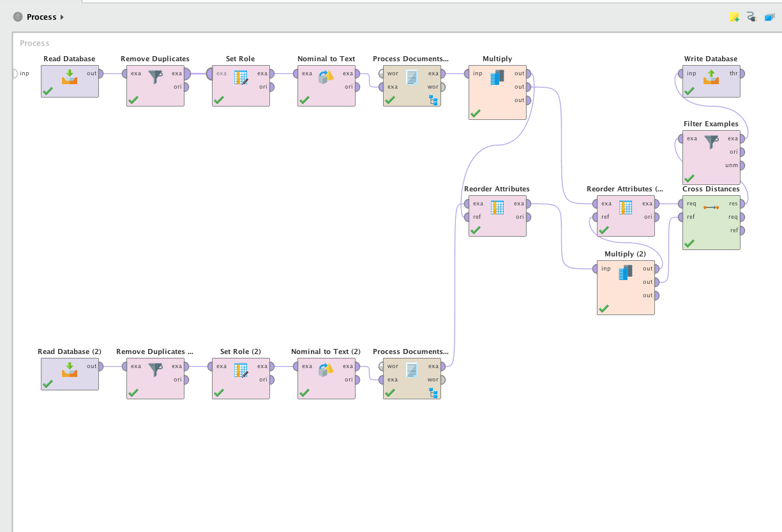This screenshot has height=532, width=782.
Task: Select the Nominal to Text icon
Action: [326, 77]
